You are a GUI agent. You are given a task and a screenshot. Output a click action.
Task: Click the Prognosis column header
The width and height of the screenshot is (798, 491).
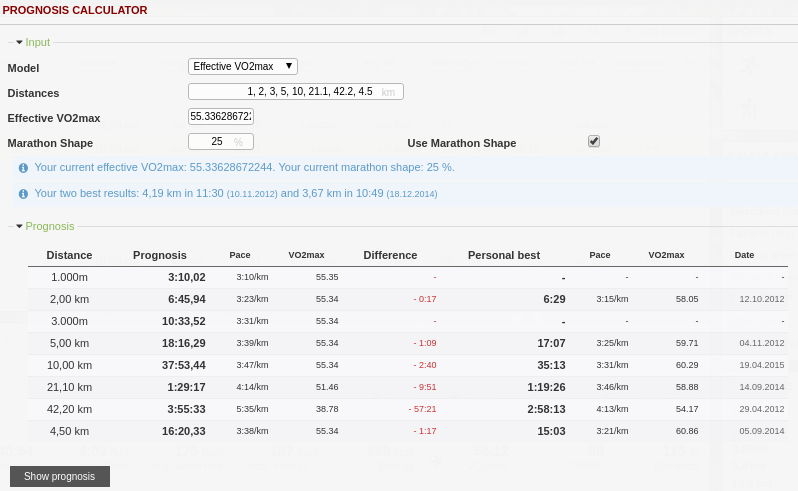[x=160, y=255]
